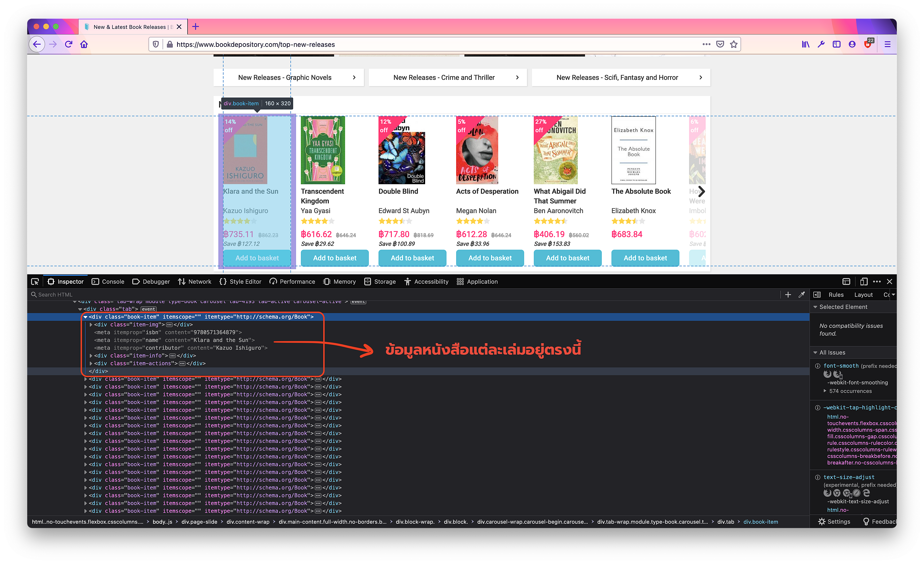Add Acts of Desperation to basket
This screenshot has width=924, height=564.
(x=490, y=258)
